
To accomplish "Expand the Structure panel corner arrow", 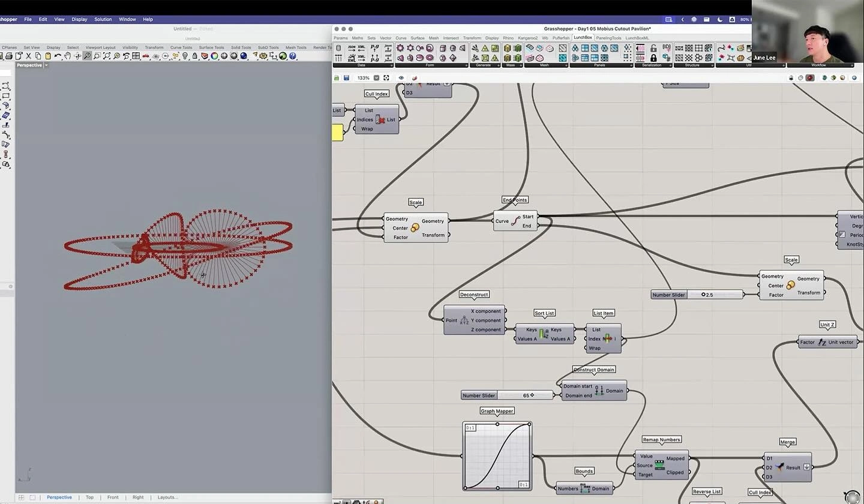I will (713, 65).
